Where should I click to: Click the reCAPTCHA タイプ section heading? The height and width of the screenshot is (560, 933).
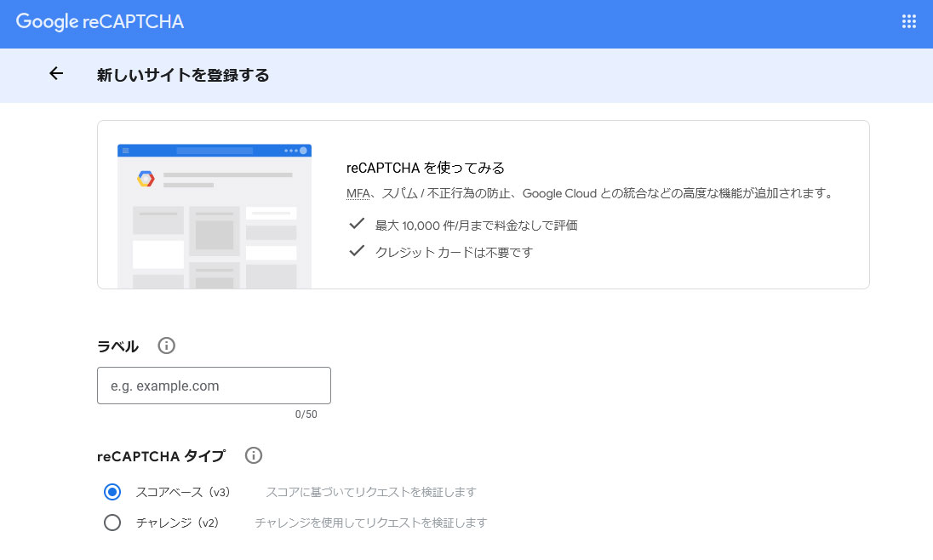(x=161, y=456)
